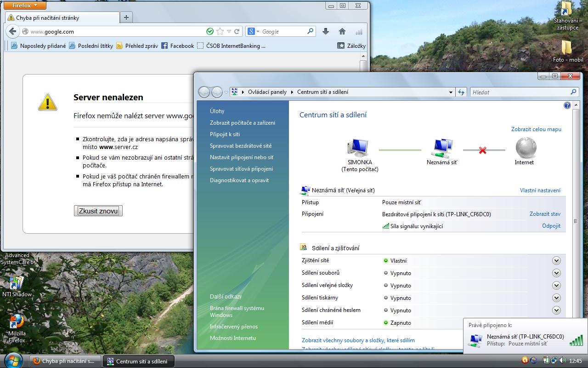
Task: Click the Zobrazit stav link
Action: point(545,213)
